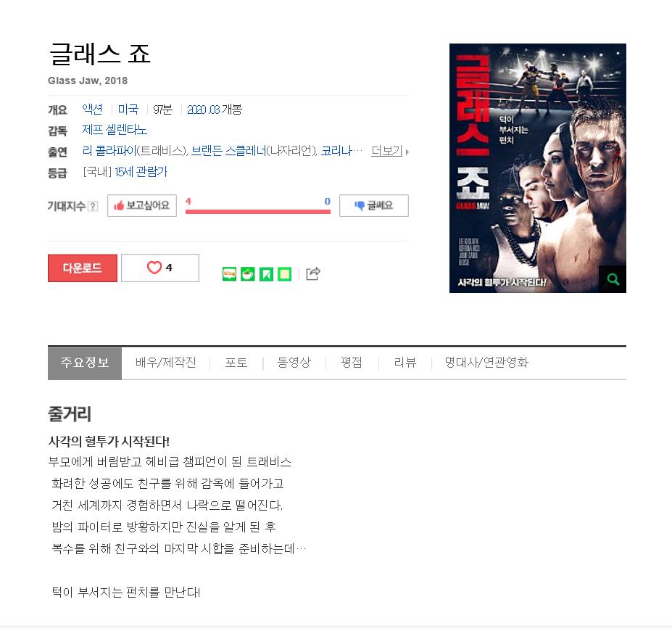Switch to 배우/제작진 tab

coord(166,363)
